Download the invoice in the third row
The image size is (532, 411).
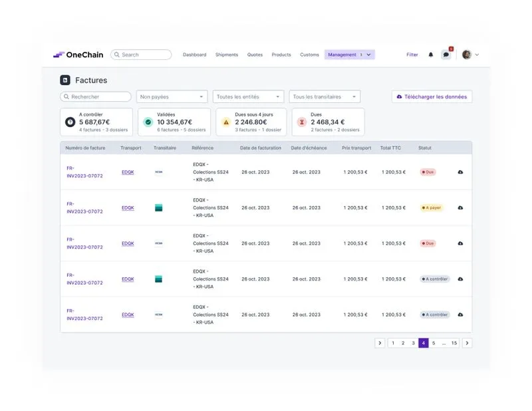[x=460, y=243]
